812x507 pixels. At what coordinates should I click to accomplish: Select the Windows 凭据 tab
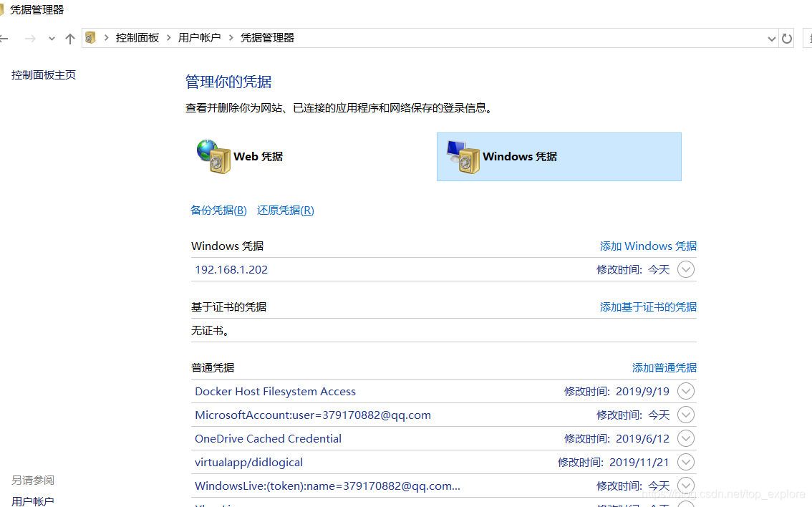pos(559,157)
